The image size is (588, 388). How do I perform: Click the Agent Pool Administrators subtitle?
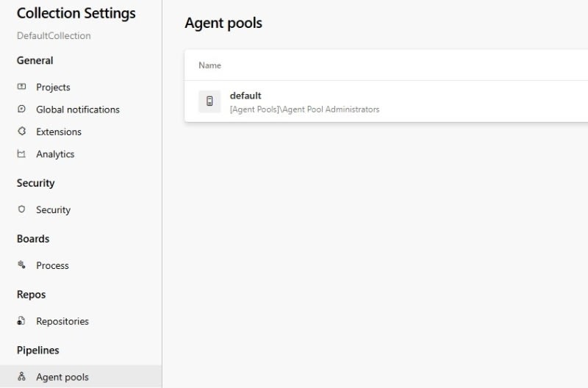[x=304, y=109]
